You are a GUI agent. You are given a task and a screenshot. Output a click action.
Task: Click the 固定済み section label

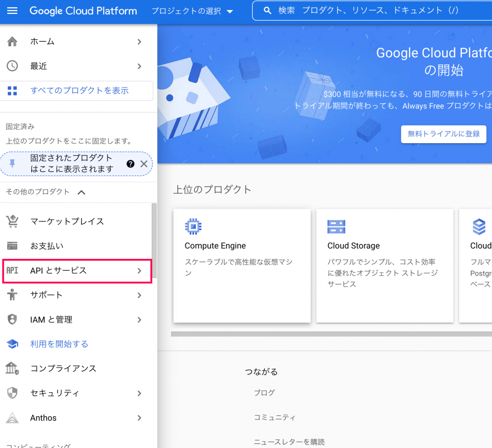pyautogui.click(x=20, y=127)
